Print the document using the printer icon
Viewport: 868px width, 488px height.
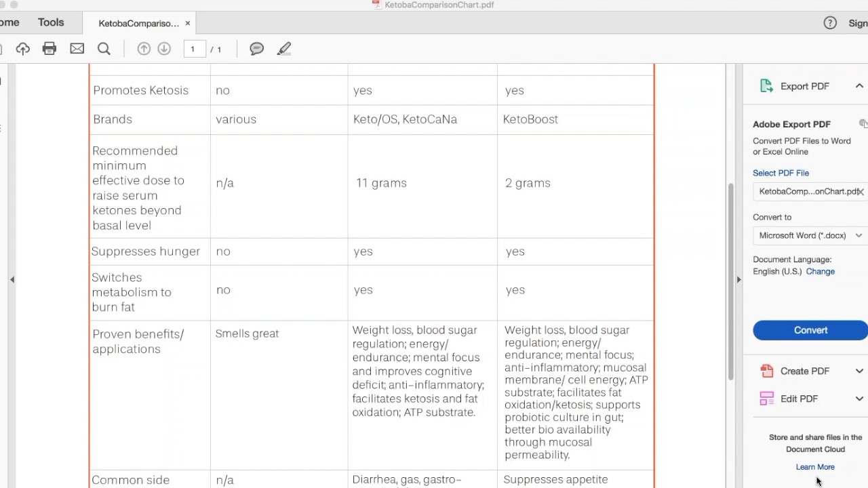point(50,49)
